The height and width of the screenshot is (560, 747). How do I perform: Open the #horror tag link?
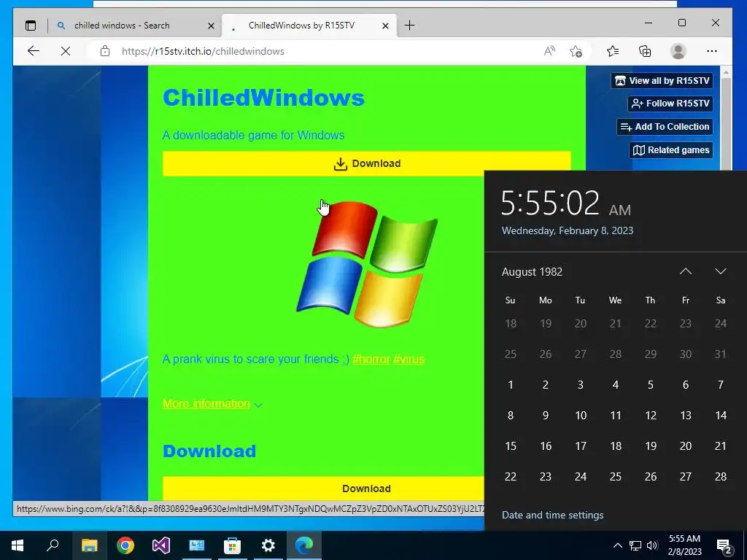(x=371, y=359)
